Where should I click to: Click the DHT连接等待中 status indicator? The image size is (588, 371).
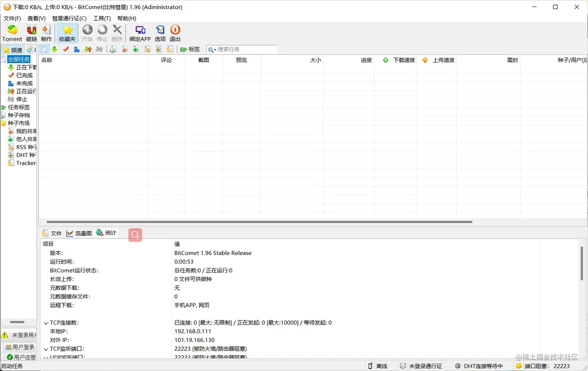click(479, 366)
